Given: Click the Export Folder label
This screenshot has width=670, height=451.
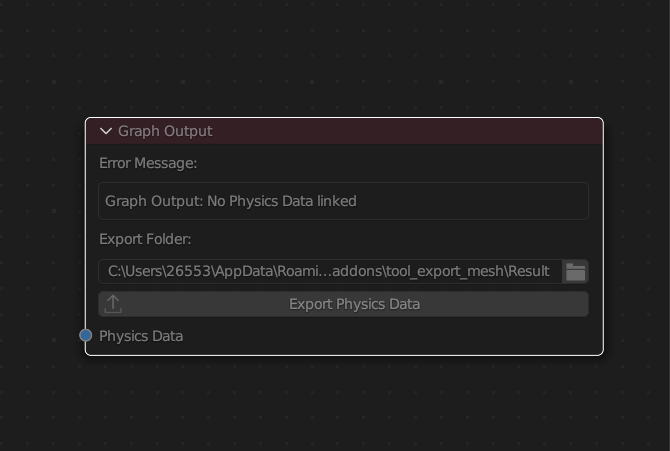Looking at the screenshot, I should click(x=145, y=239).
